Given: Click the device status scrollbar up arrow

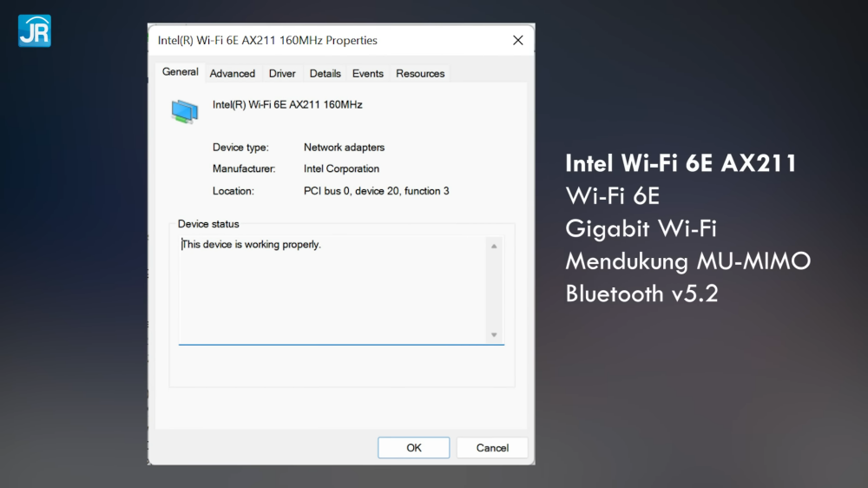Looking at the screenshot, I should pos(494,247).
